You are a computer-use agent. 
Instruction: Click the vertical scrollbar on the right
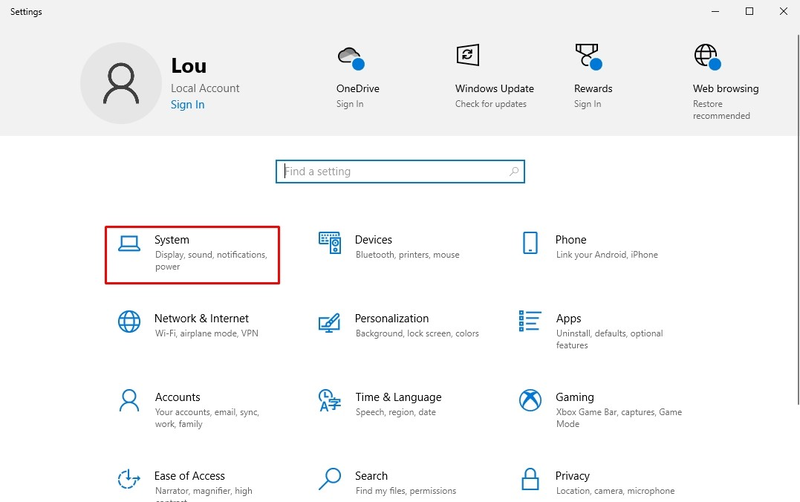pos(797,219)
